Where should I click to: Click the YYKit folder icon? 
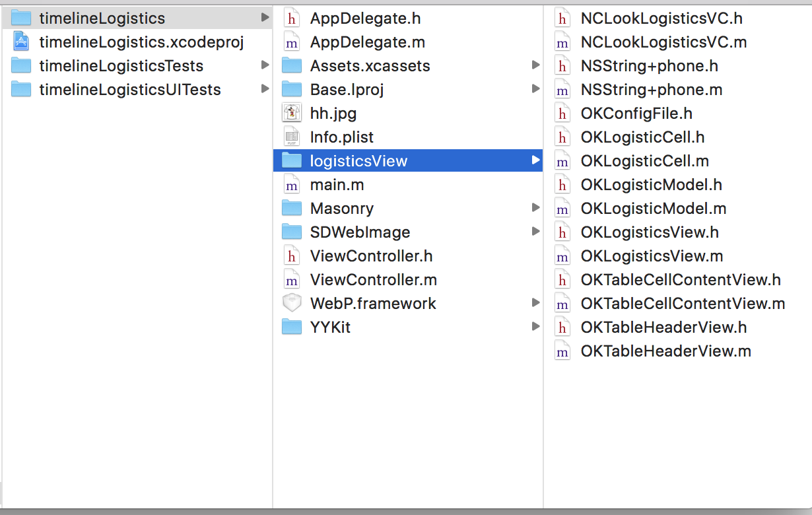[x=292, y=327]
